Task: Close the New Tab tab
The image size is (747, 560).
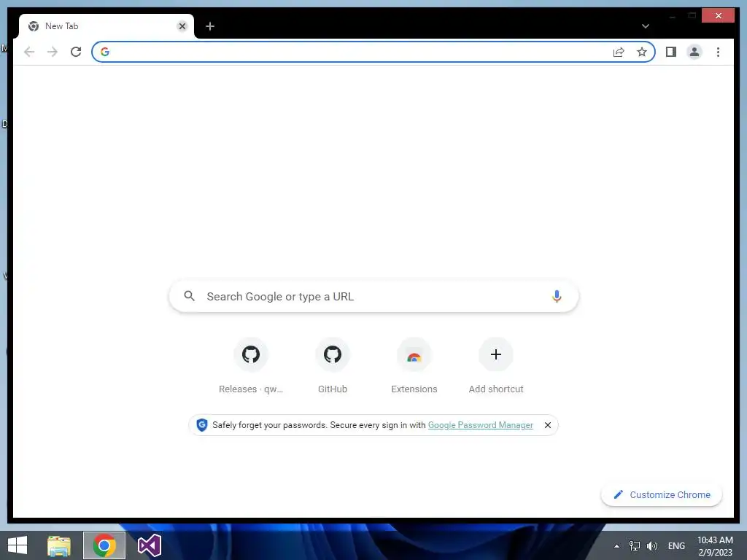Action: [182, 26]
